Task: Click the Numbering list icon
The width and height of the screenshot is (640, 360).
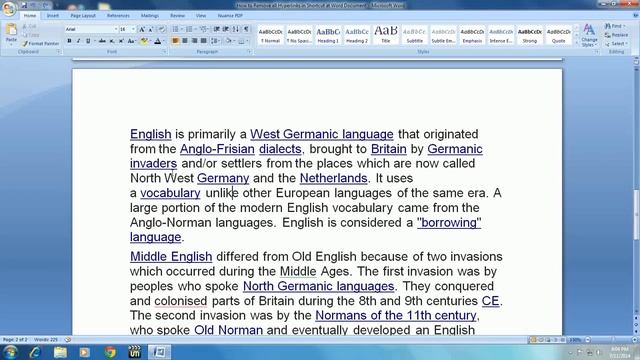Action: click(x=189, y=29)
